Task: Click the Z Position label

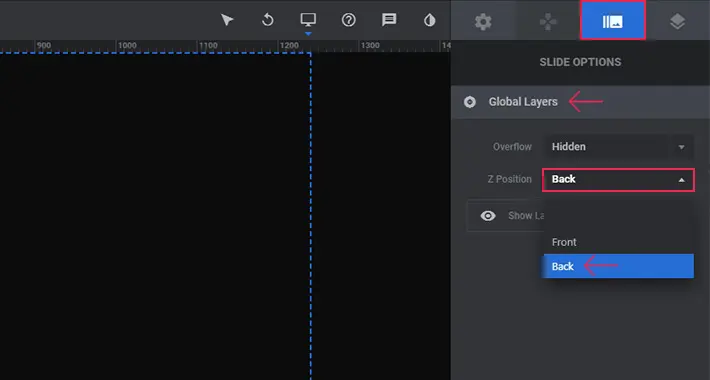Action: [509, 179]
